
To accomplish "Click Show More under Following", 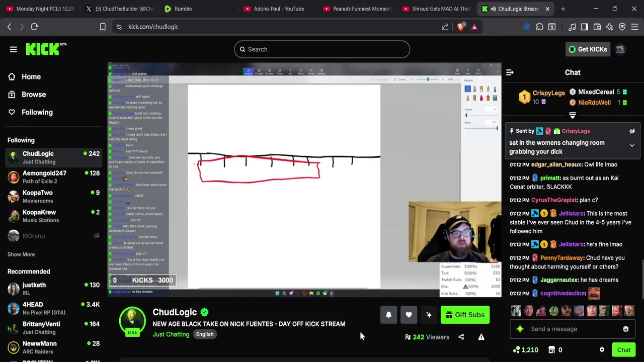I will [x=21, y=254].
